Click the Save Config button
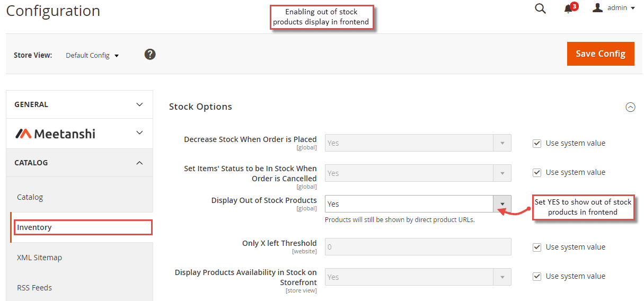 tap(601, 54)
